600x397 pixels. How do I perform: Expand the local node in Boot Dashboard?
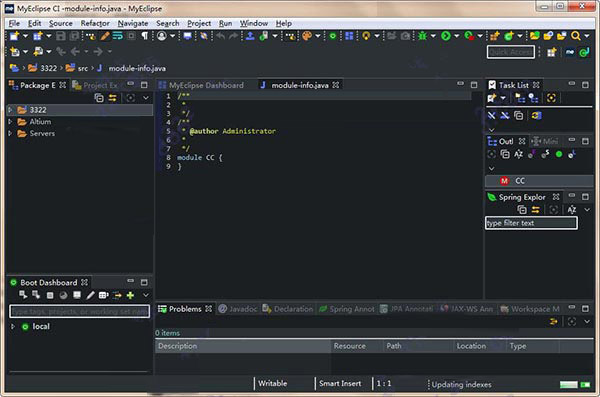coord(13,327)
